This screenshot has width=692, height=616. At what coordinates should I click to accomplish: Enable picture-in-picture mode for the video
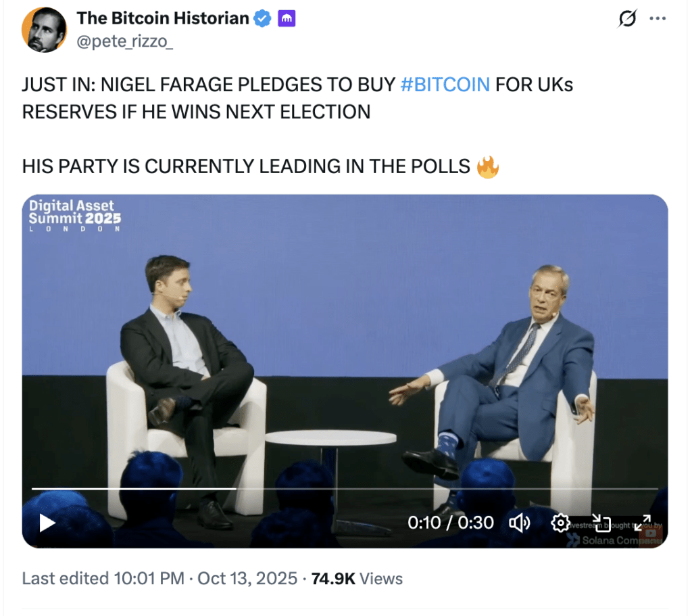pos(601,523)
